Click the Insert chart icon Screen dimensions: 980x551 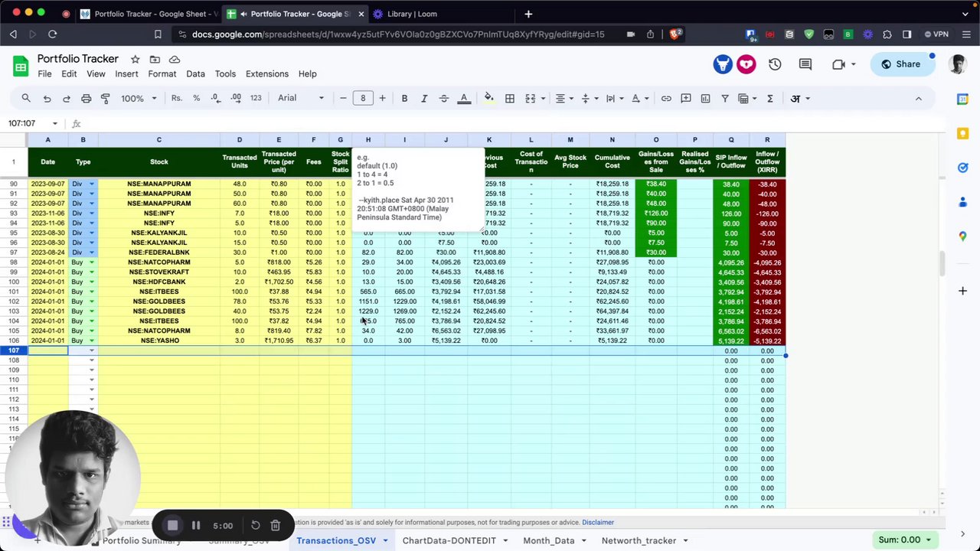pyautogui.click(x=705, y=98)
